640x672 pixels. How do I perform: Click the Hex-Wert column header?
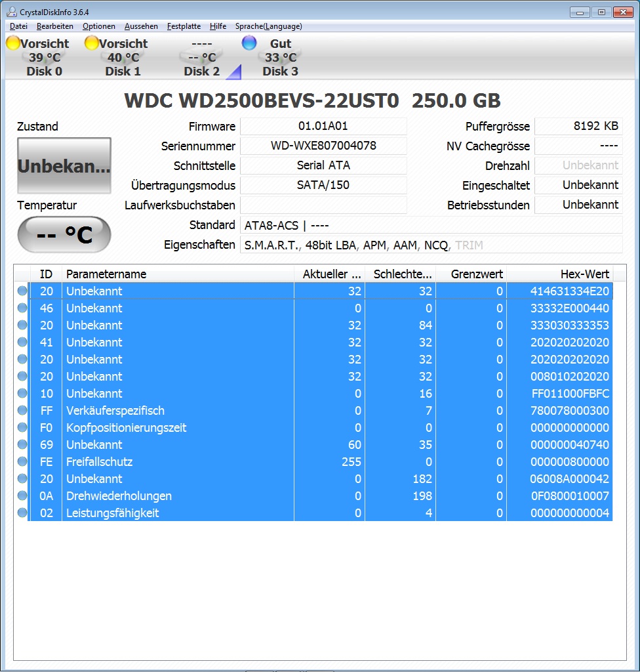pos(560,274)
